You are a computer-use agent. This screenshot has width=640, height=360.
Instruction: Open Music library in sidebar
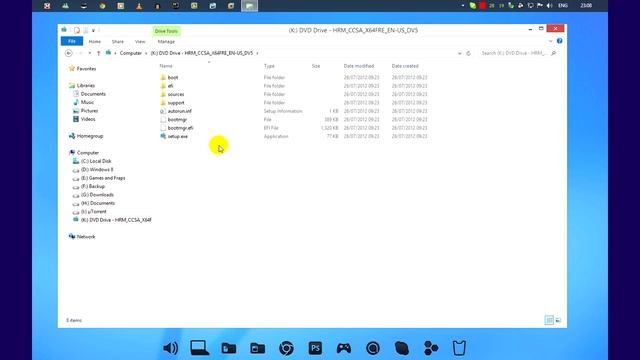click(x=84, y=102)
